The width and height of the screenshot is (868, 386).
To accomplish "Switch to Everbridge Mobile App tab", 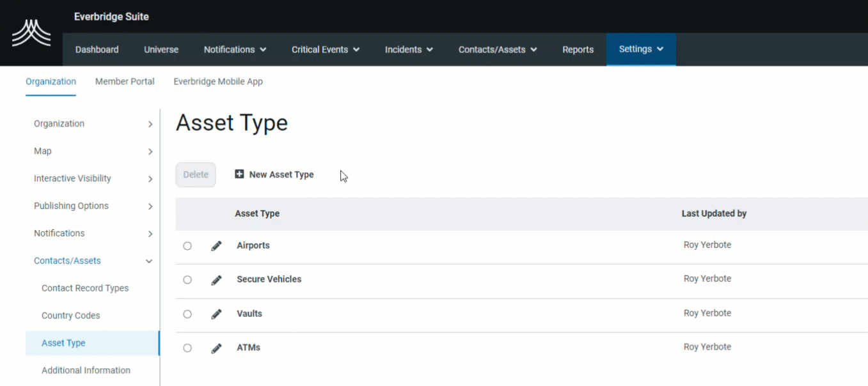I will pos(218,82).
